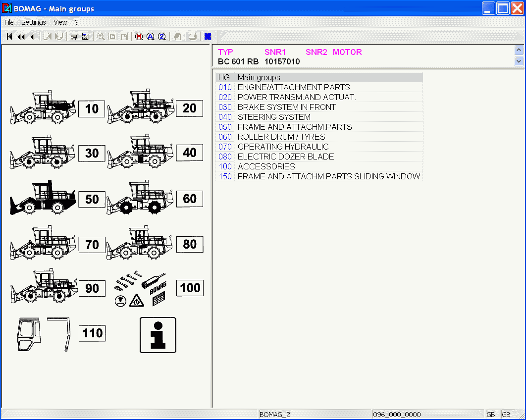
Task: Open the View menu
Action: coord(60,22)
